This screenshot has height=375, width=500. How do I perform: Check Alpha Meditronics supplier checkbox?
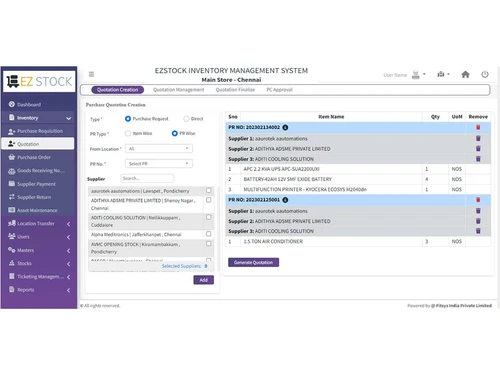point(209,234)
